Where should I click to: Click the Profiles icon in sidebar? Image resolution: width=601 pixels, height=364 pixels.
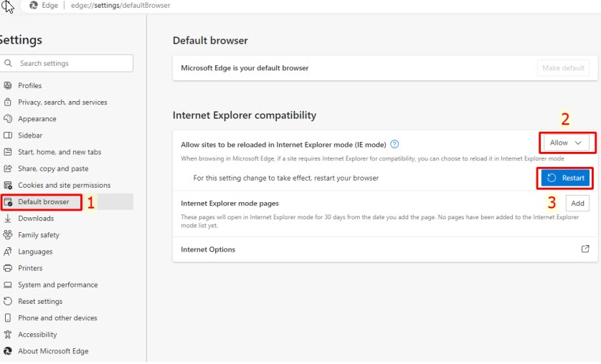8,86
